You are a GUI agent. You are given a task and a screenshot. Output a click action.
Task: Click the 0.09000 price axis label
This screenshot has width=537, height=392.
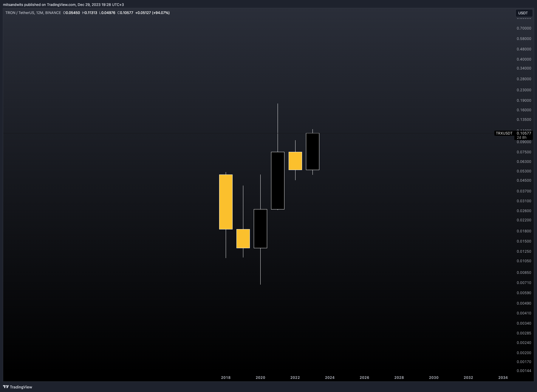click(x=524, y=142)
